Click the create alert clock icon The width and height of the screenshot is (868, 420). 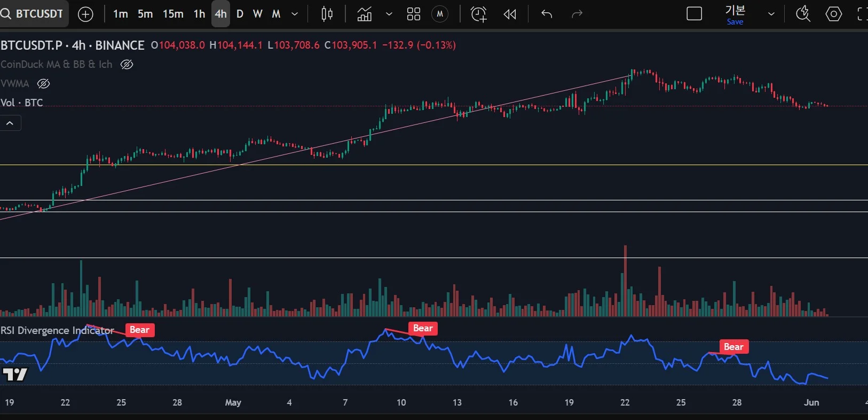(479, 14)
